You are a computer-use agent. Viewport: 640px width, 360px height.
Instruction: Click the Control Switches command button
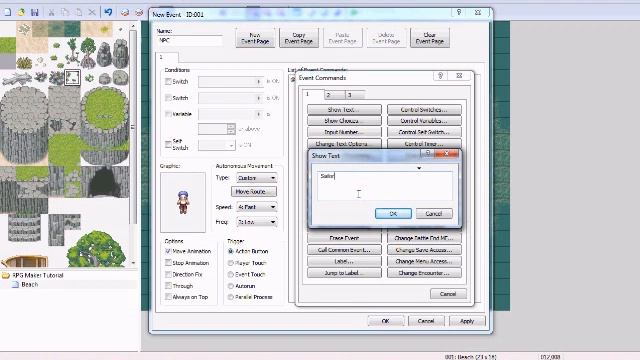click(424, 110)
